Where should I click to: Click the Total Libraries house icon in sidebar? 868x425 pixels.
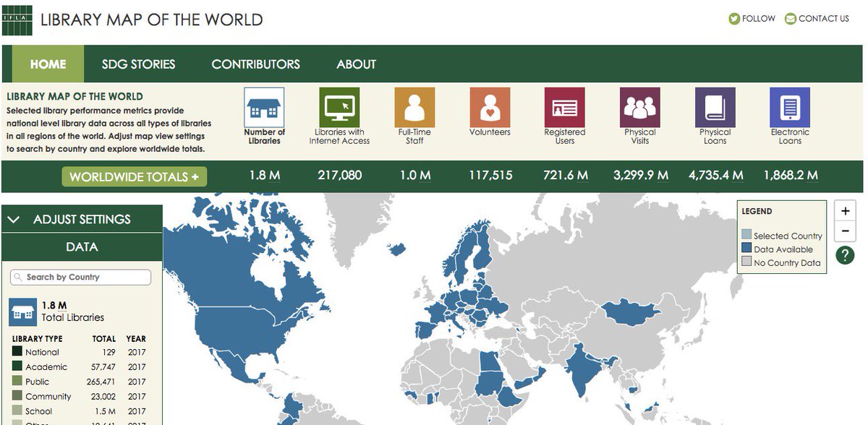[23, 312]
